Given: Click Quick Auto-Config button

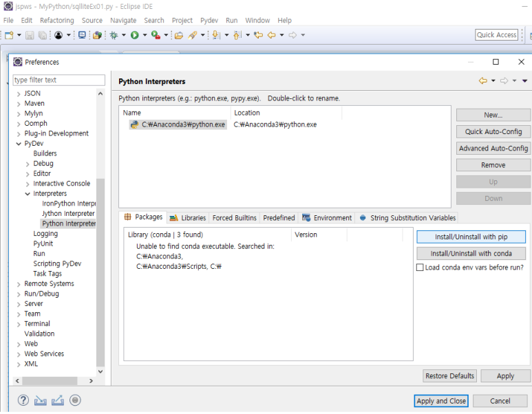Looking at the screenshot, I should [x=493, y=131].
